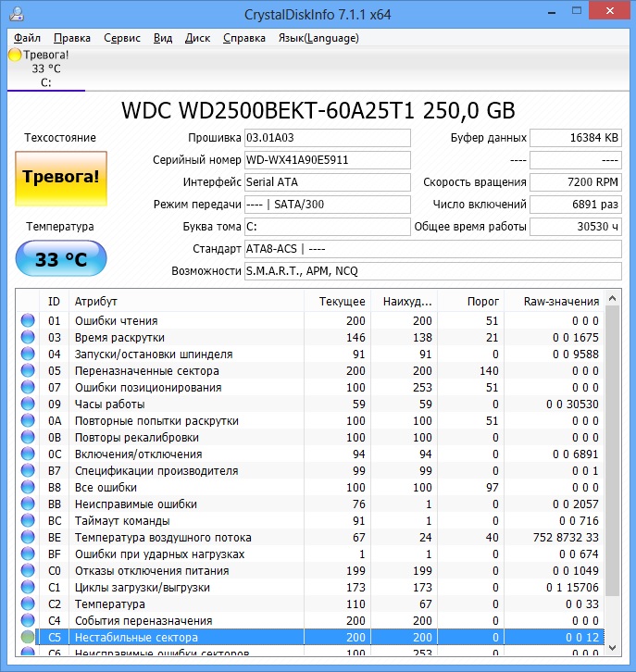Open the Правка menu
The width and height of the screenshot is (636, 672).
[x=72, y=38]
